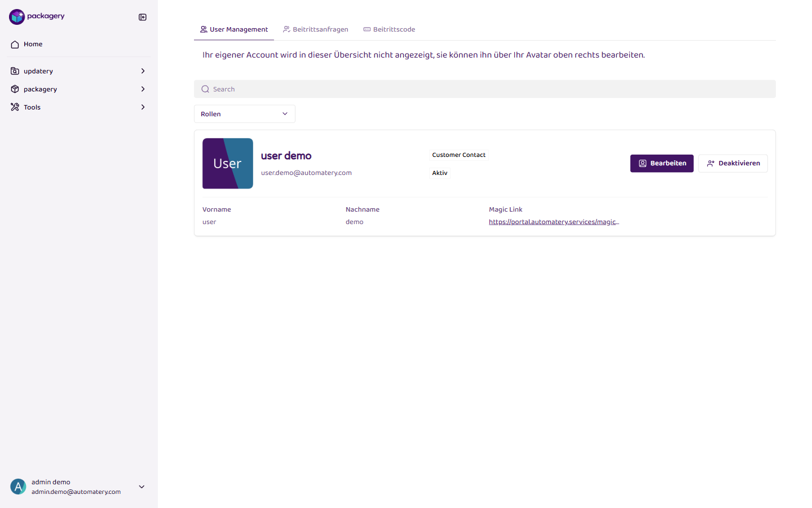Viewport: 812px width, 508px height.
Task: Expand the packagery menu chevron
Action: [143, 89]
